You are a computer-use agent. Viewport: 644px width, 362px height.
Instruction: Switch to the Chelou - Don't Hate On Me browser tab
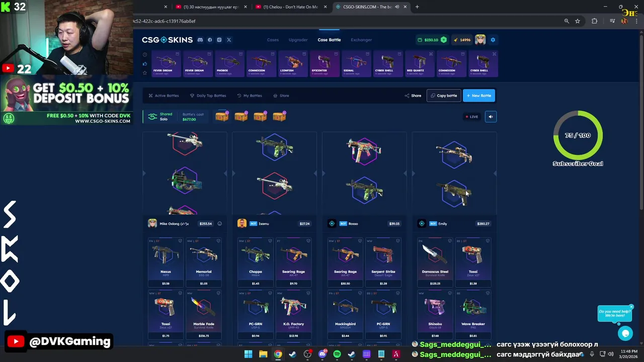tap(291, 7)
